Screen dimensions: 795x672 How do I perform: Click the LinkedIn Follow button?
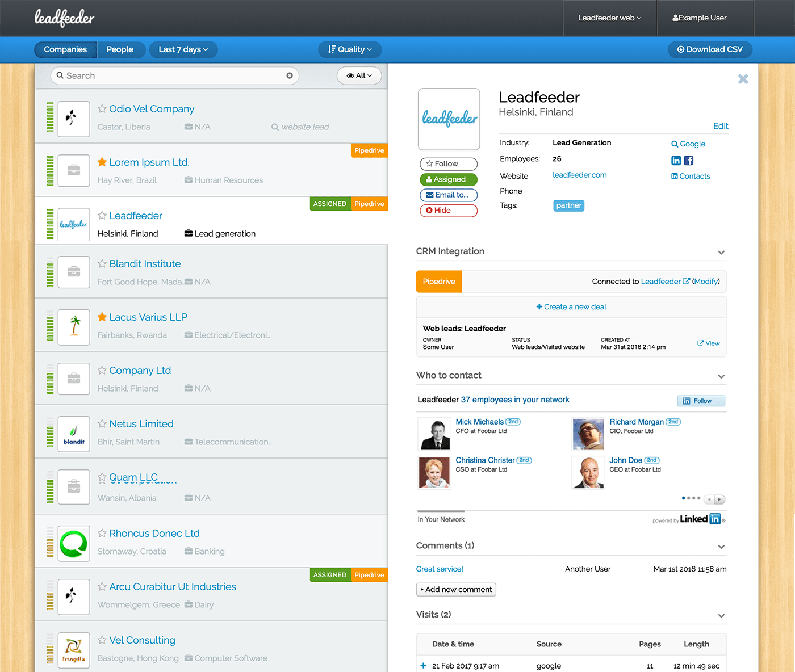[701, 401]
